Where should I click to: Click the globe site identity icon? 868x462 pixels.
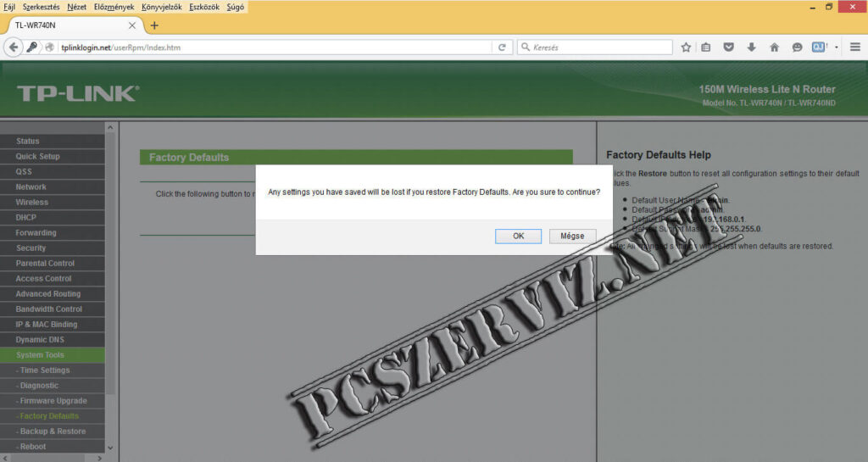[50, 47]
